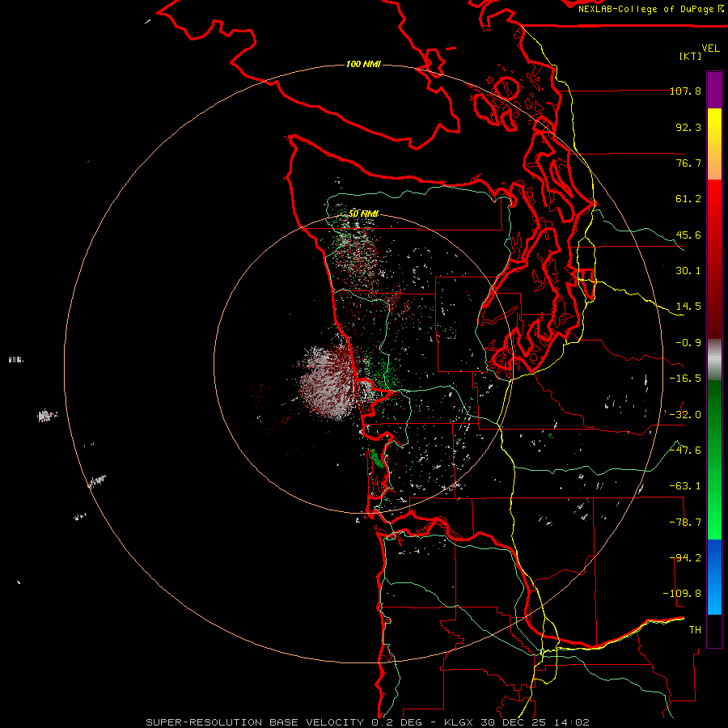Click the [KT] units label
Image resolution: width=728 pixels, height=728 pixels.
[x=691, y=56]
